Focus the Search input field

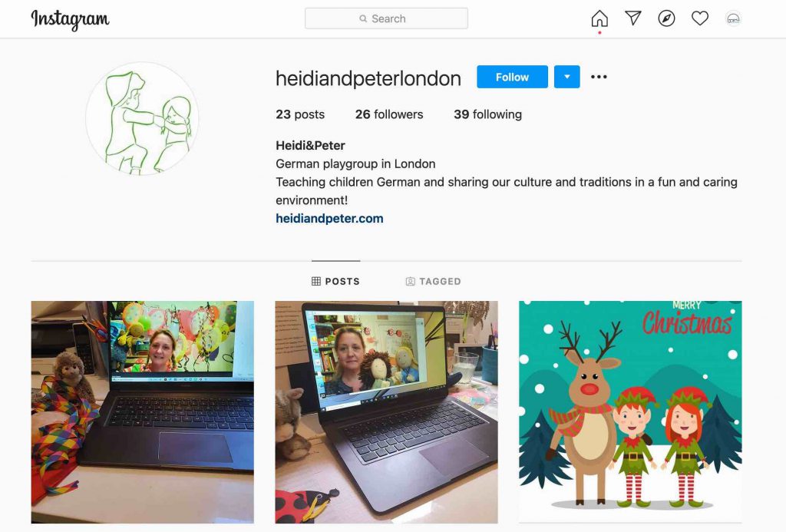[x=387, y=18]
